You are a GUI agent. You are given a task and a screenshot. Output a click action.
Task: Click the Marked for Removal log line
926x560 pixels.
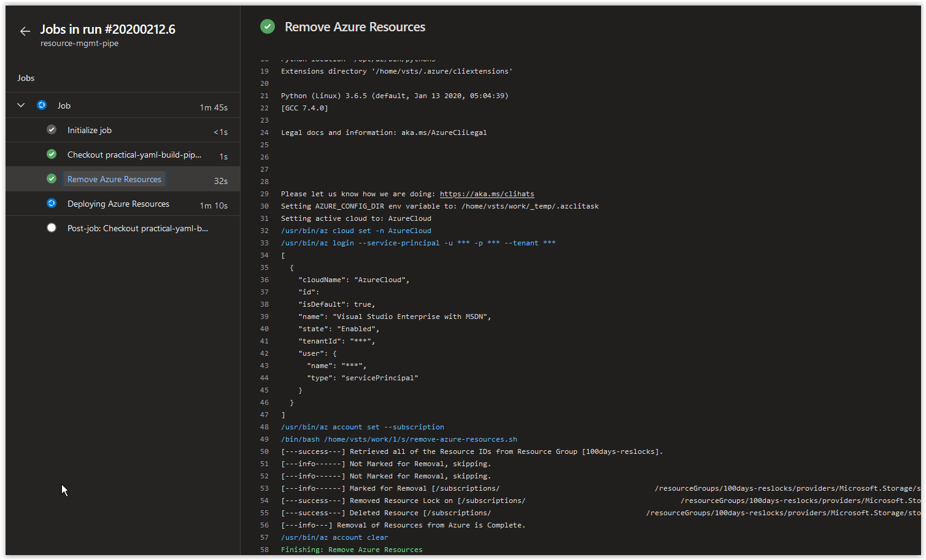601,488
